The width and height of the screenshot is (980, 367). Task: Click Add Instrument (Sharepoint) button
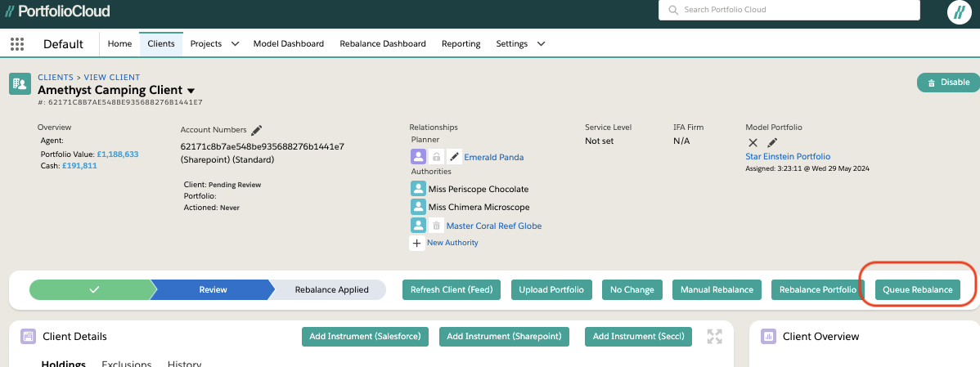(506, 337)
